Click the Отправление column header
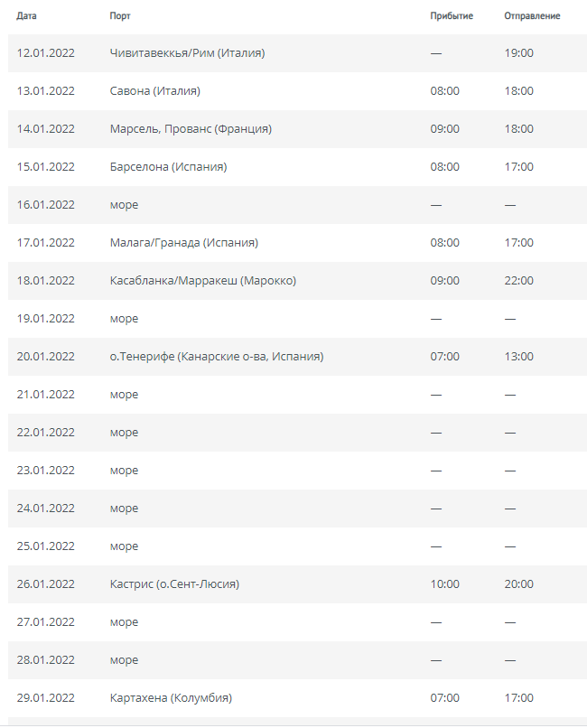Viewport: 587px width, 728px height. tap(532, 15)
